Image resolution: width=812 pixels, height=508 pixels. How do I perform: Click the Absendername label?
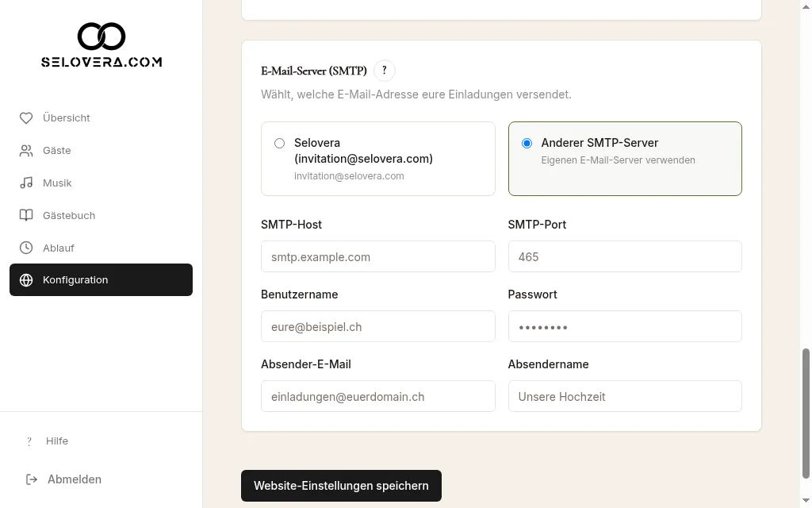click(549, 364)
